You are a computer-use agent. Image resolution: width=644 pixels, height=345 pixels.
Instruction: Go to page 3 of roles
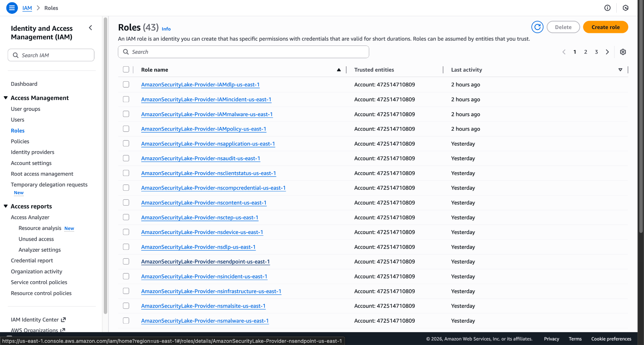click(596, 52)
